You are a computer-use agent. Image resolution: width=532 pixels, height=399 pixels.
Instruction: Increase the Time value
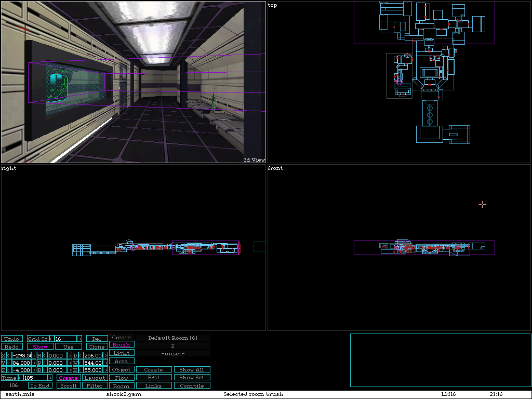click(50, 378)
